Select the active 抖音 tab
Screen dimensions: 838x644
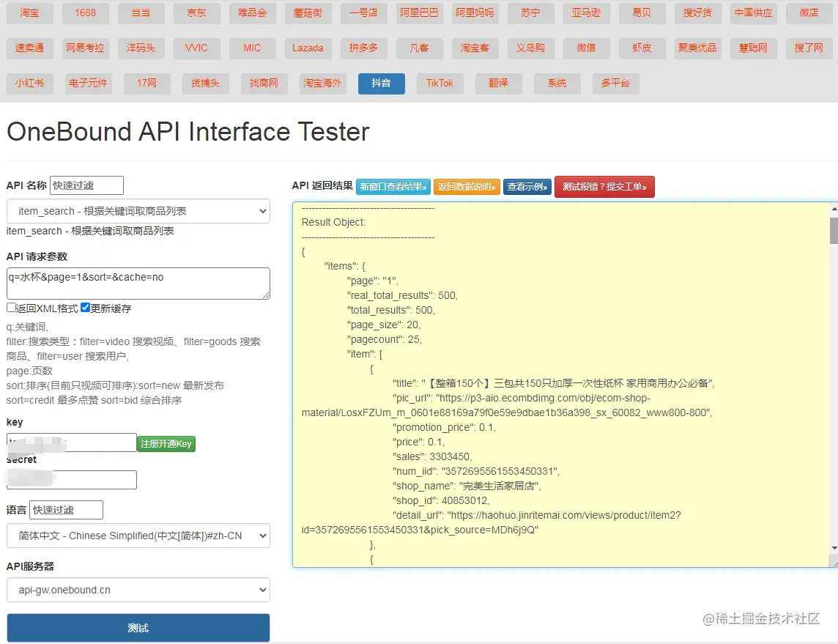pyautogui.click(x=381, y=84)
